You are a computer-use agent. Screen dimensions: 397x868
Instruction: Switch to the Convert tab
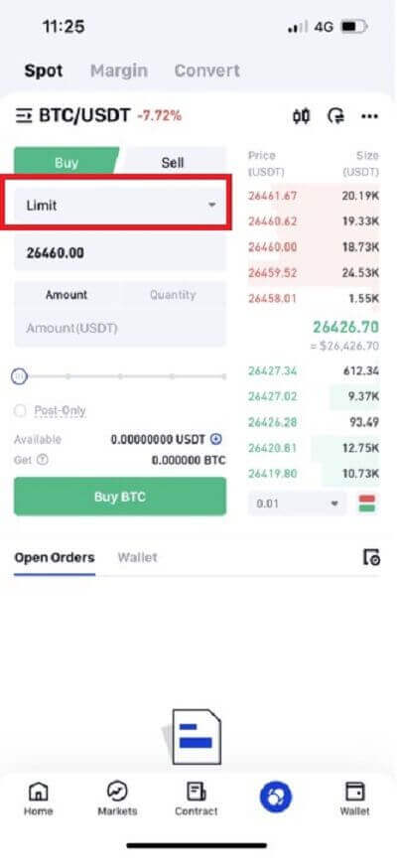(x=206, y=71)
